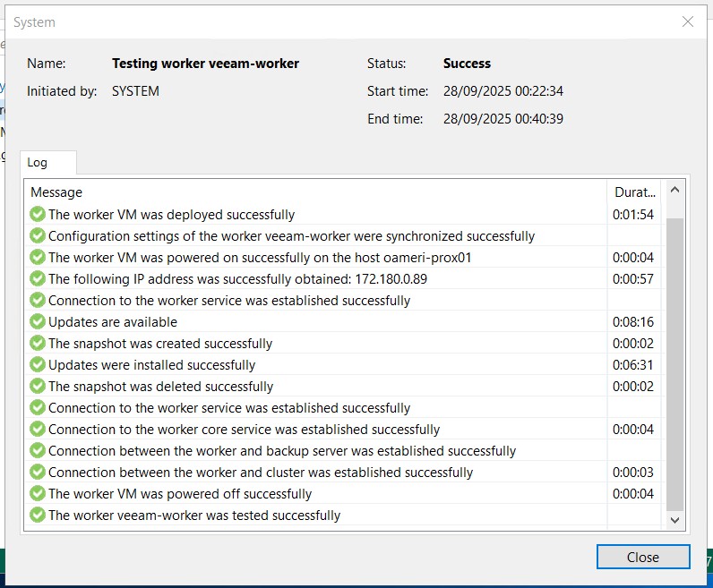The image size is (713, 588).
Task: Click success icon for 'worker VM was powered off'
Action: click(x=38, y=494)
